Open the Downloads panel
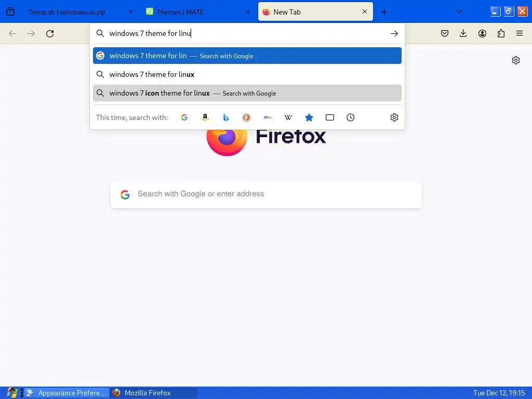This screenshot has height=399, width=532. pos(463,33)
